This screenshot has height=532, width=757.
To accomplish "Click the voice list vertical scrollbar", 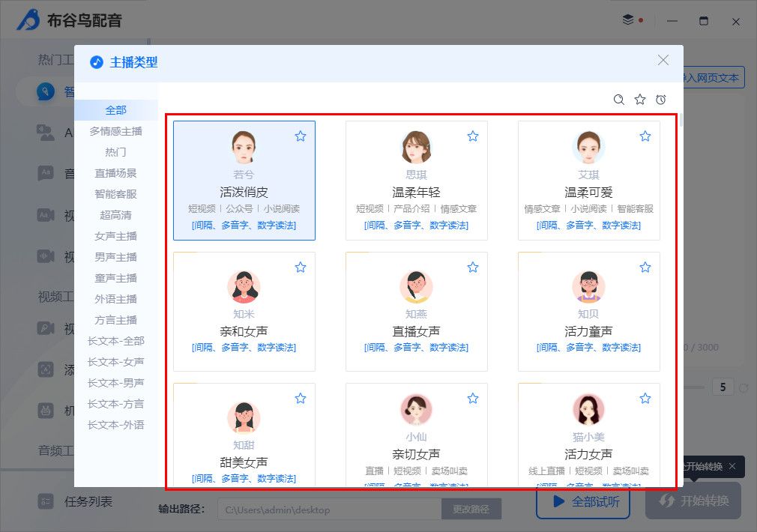I will pos(681,121).
